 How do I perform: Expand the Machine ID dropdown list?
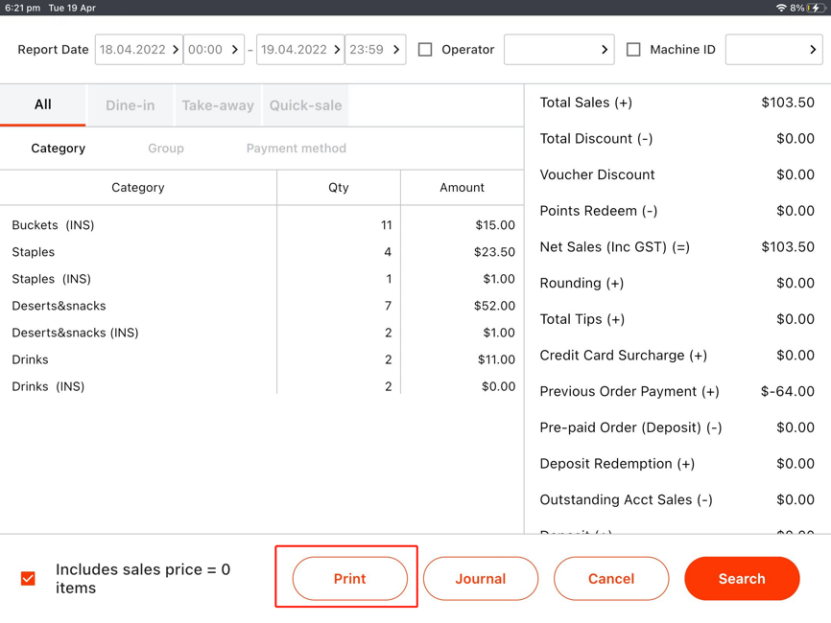click(x=773, y=50)
